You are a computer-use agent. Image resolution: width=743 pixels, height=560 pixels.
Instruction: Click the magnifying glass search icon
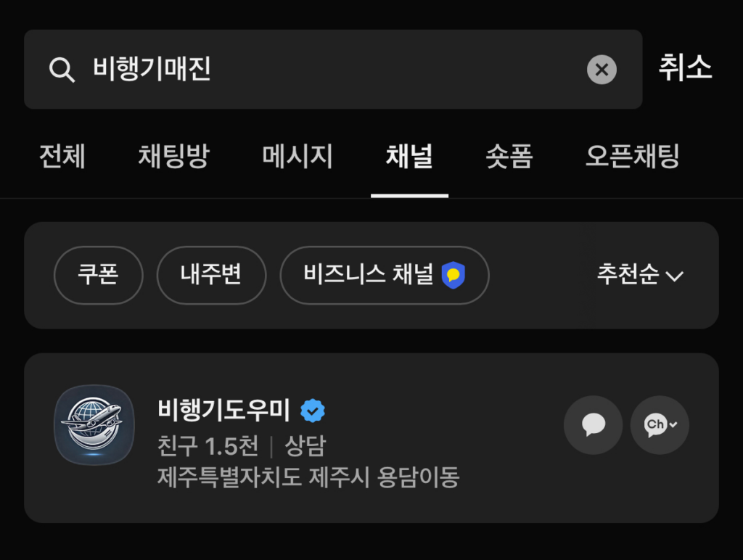62,70
